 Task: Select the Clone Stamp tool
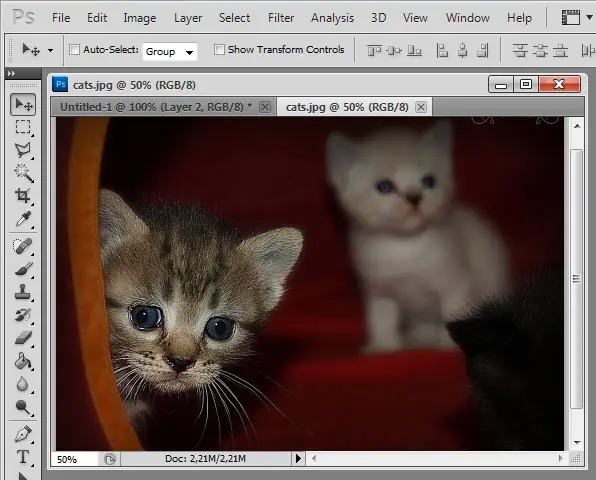pyautogui.click(x=23, y=292)
